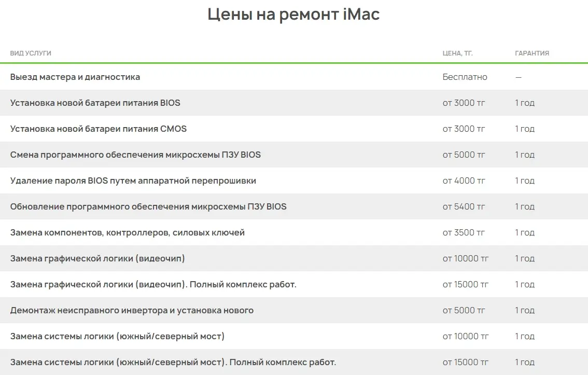Click the "Цена, тг." column header
The height and width of the screenshot is (375, 588).
(457, 53)
